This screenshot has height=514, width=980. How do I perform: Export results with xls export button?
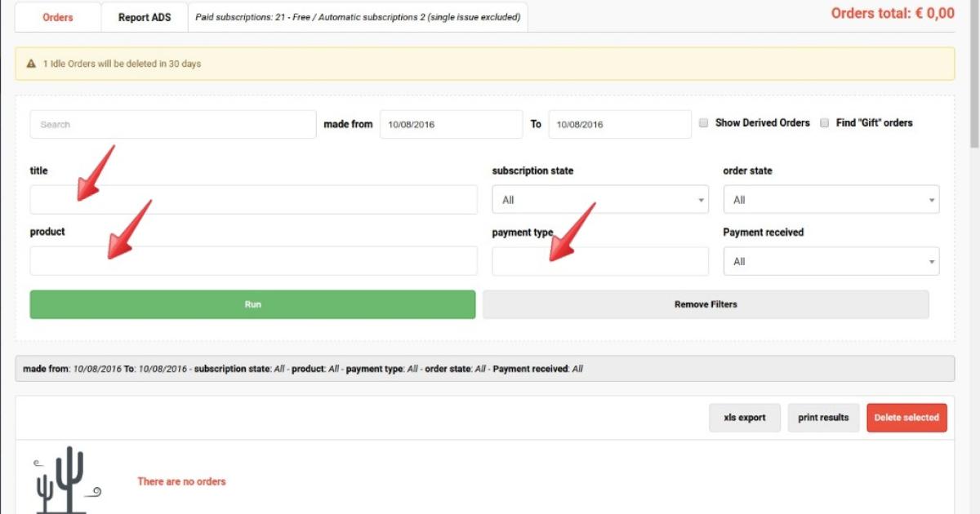coord(744,418)
